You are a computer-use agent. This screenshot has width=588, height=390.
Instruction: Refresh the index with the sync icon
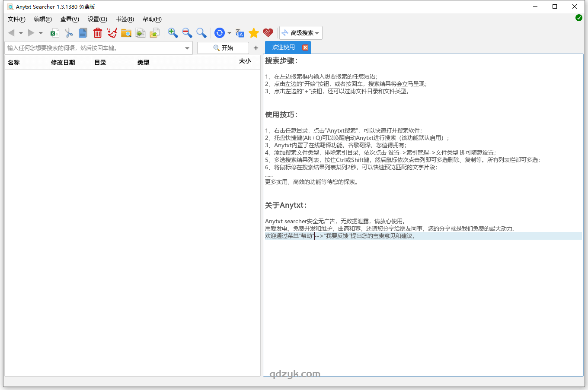(220, 32)
